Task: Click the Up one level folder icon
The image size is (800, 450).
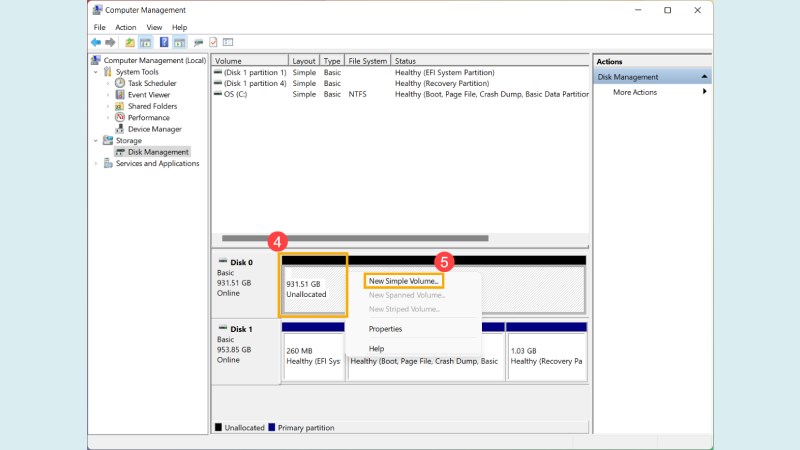Action: tap(130, 42)
